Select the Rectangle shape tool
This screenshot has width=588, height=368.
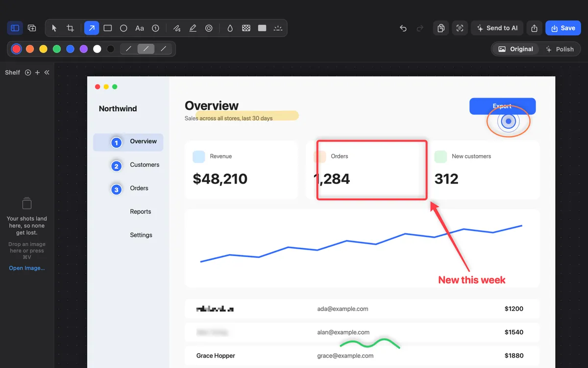(x=108, y=28)
